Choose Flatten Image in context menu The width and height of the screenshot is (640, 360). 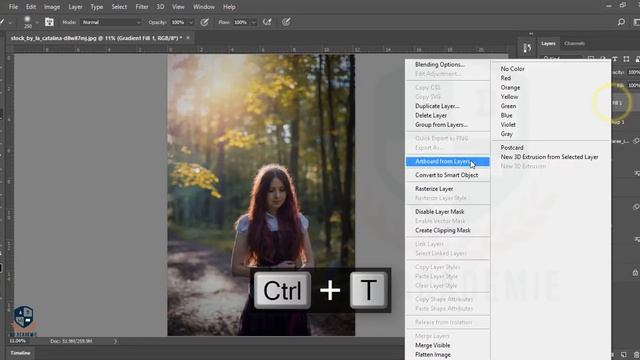(x=433, y=355)
